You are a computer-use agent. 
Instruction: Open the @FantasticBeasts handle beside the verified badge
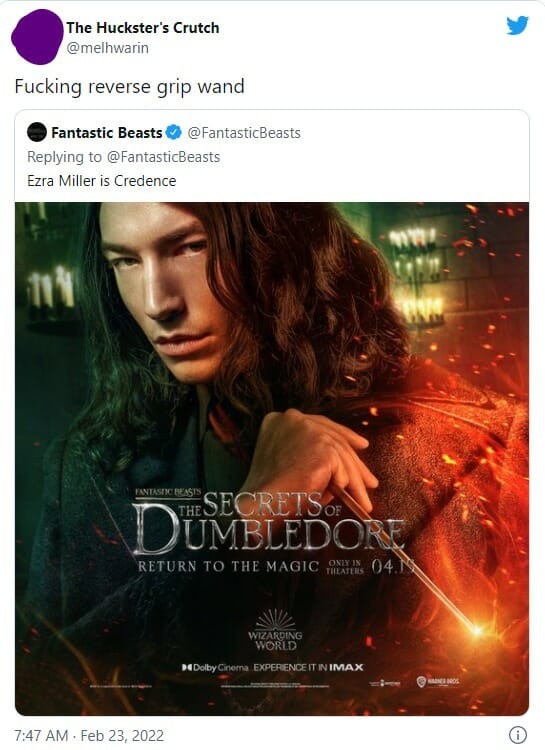pyautogui.click(x=244, y=133)
